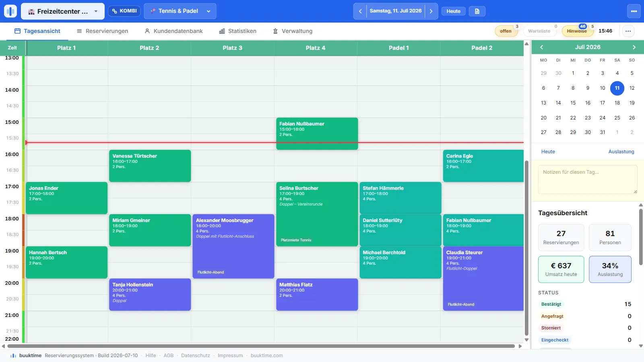This screenshot has width=644, height=362.
Task: Switch to the Tagesansicht tab
Action: 37,31
